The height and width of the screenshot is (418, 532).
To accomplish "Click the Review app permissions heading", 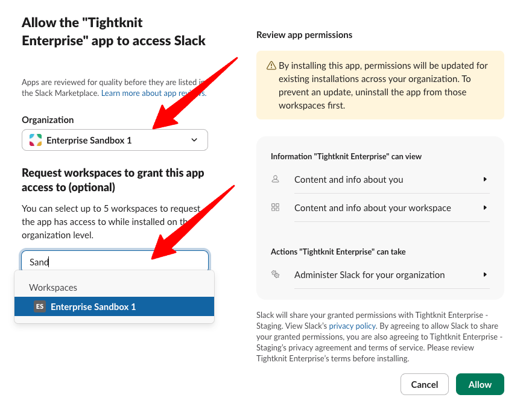I will (305, 35).
